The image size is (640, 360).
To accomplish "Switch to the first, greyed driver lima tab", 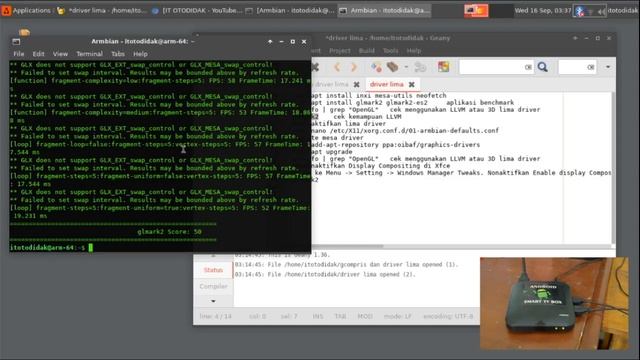I will coord(332,84).
